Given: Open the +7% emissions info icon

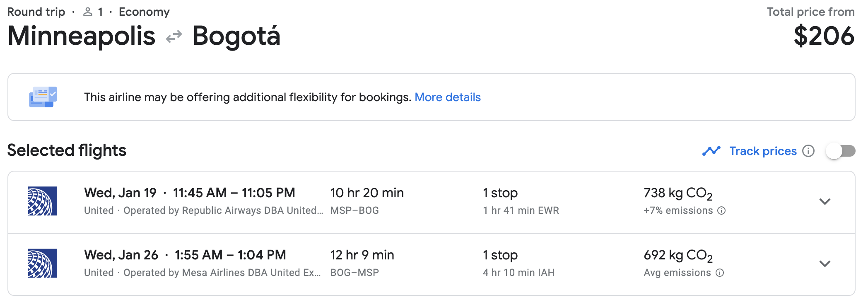Looking at the screenshot, I should tap(722, 211).
